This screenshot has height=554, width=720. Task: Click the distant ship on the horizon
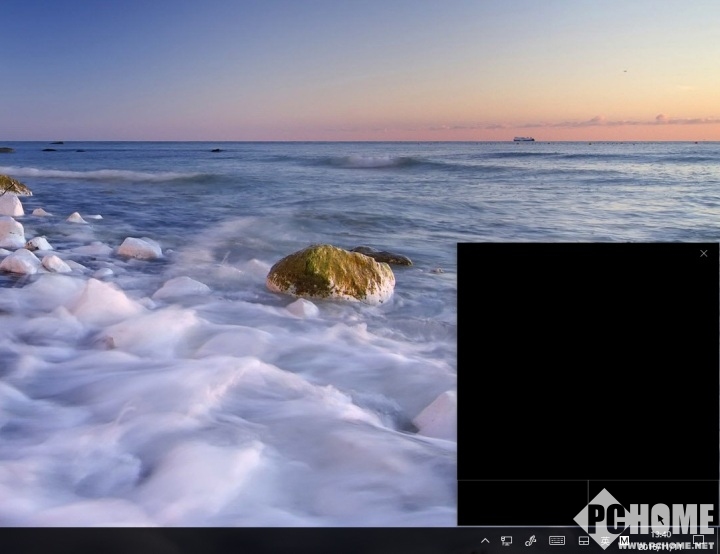click(x=523, y=139)
